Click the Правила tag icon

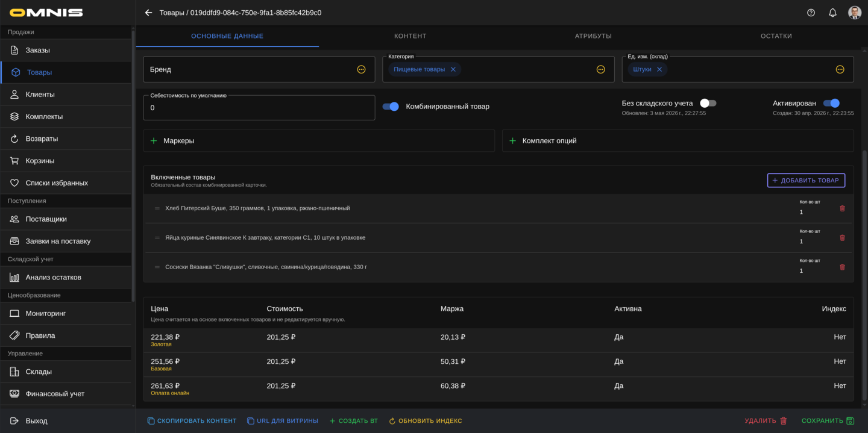14,335
